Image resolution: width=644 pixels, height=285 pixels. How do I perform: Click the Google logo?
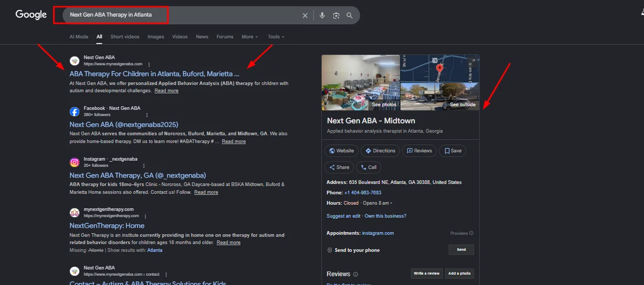[31, 15]
